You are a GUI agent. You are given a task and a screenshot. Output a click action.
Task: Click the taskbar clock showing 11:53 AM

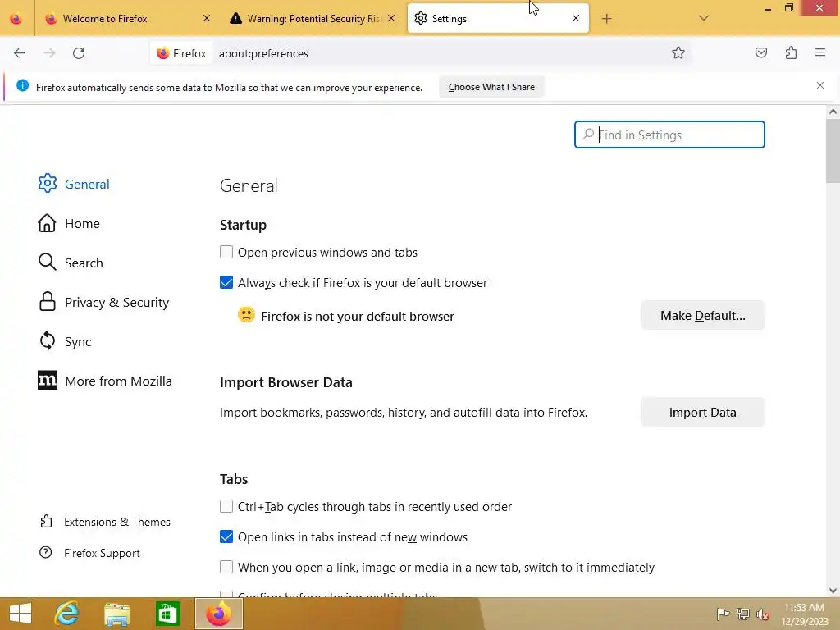pos(804,614)
